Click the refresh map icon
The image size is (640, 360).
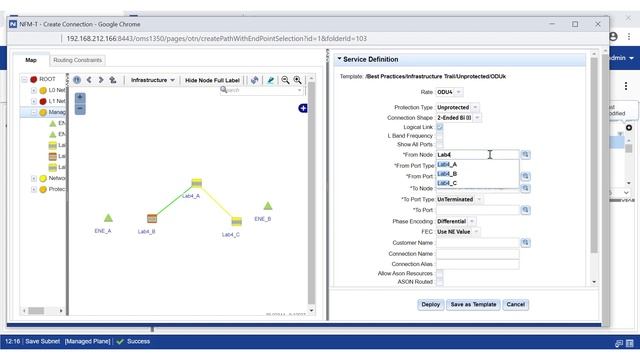[255, 80]
